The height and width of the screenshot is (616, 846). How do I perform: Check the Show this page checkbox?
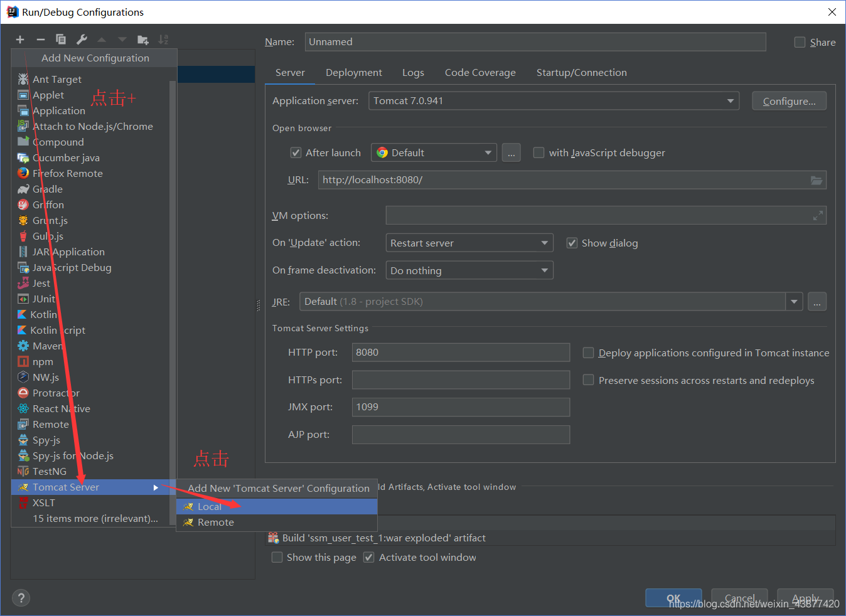click(x=277, y=557)
